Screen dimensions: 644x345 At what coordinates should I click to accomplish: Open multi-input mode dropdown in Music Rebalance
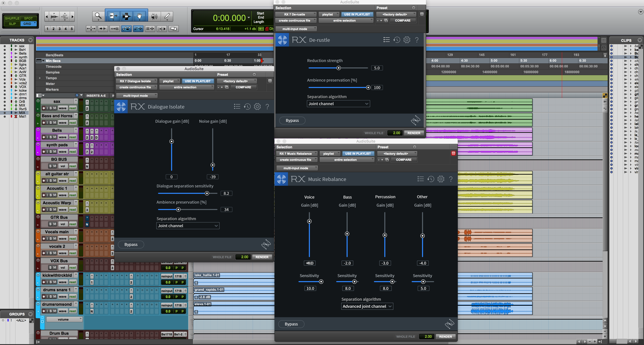pos(297,168)
